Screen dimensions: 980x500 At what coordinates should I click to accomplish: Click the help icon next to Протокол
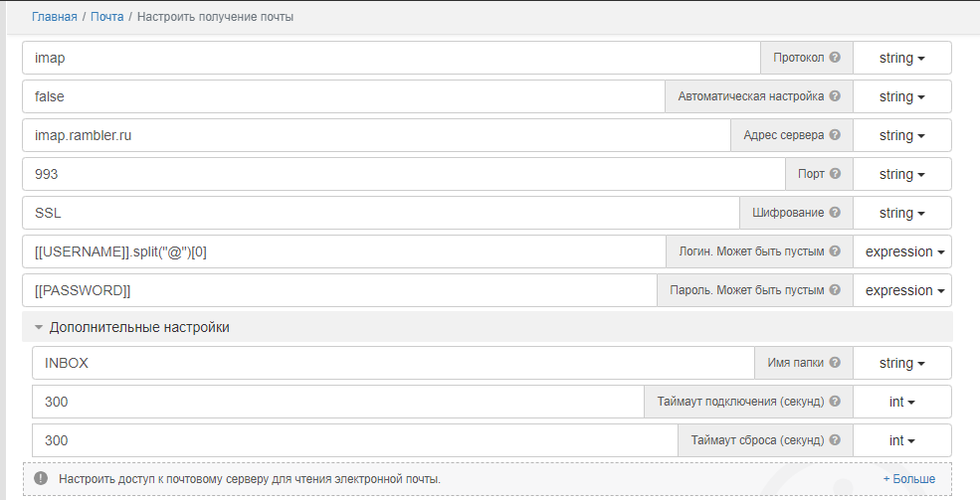pyautogui.click(x=835, y=58)
